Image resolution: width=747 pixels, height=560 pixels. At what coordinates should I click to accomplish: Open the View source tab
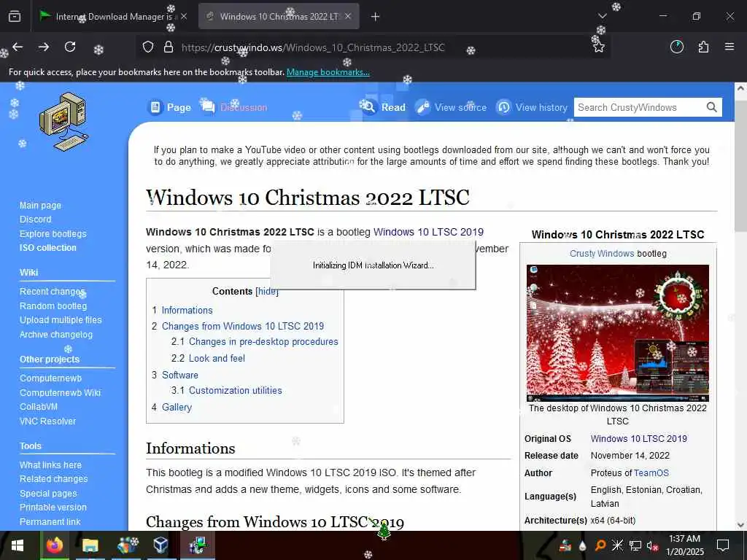point(451,108)
